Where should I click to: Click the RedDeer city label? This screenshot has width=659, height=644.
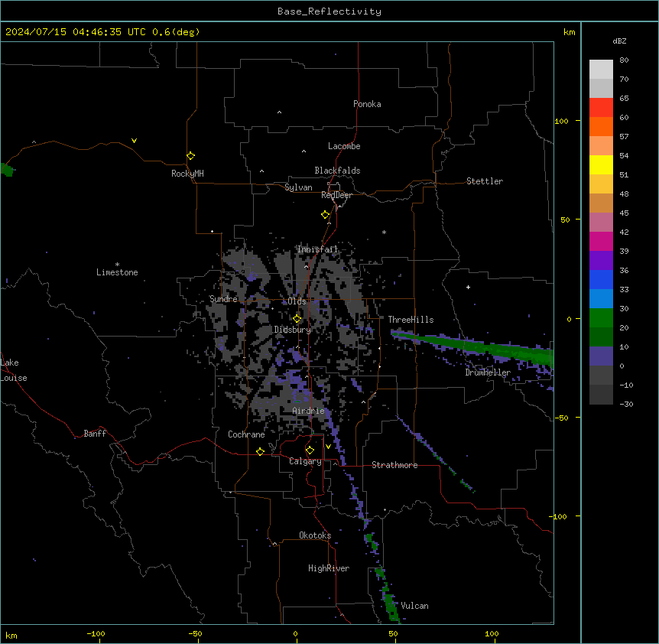coord(336,195)
